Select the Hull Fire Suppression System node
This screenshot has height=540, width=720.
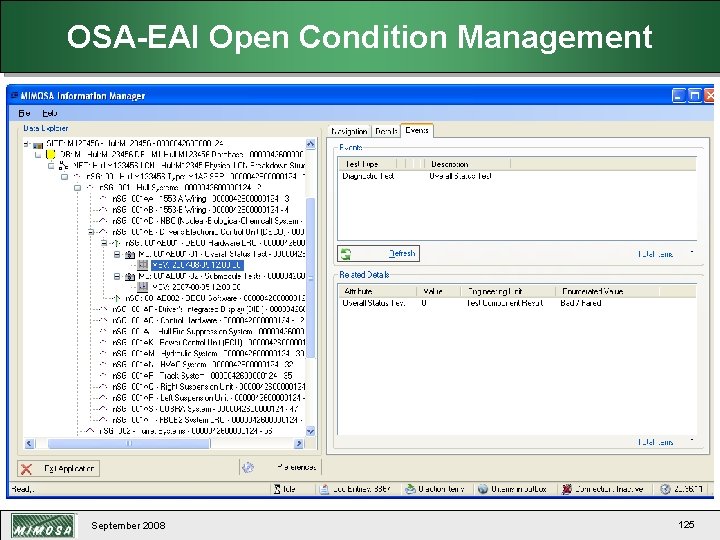208,332
